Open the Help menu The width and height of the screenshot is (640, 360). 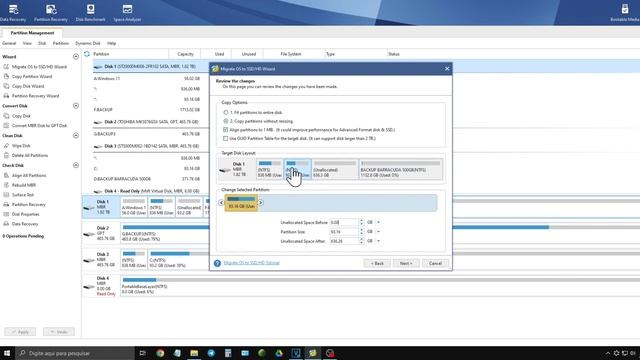coord(111,43)
